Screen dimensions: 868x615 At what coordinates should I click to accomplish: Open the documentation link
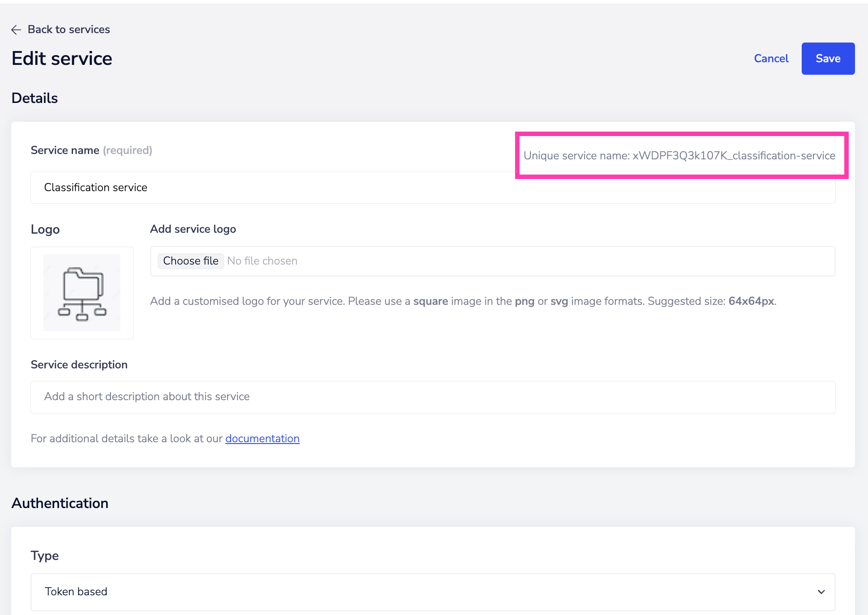[262, 438]
